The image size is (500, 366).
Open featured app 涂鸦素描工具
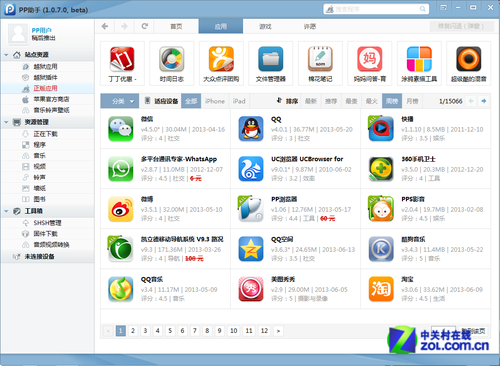419,63
